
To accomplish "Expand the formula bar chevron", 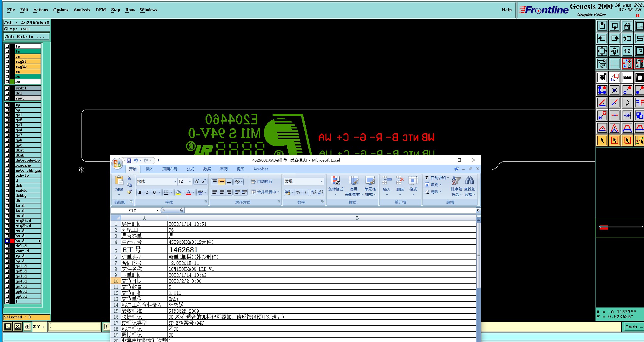I will [478, 210].
